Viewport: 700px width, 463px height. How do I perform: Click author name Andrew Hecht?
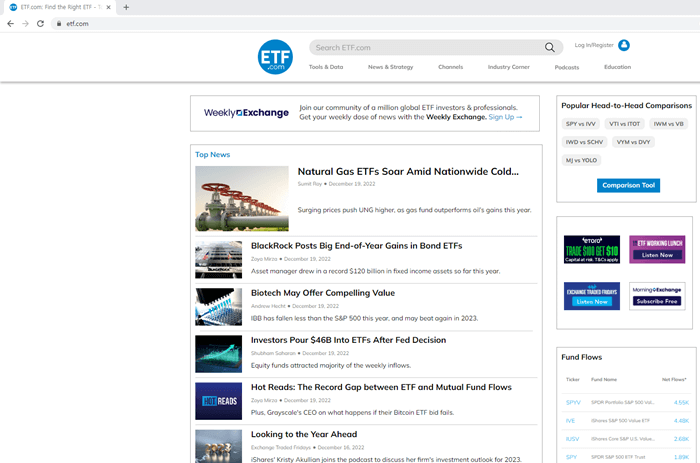[268, 306]
